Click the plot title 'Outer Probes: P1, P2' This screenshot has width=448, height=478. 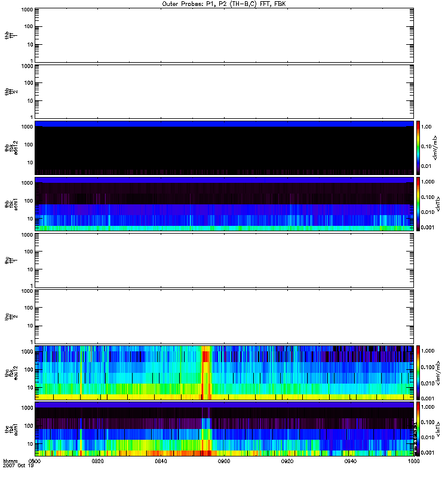click(x=224, y=4)
